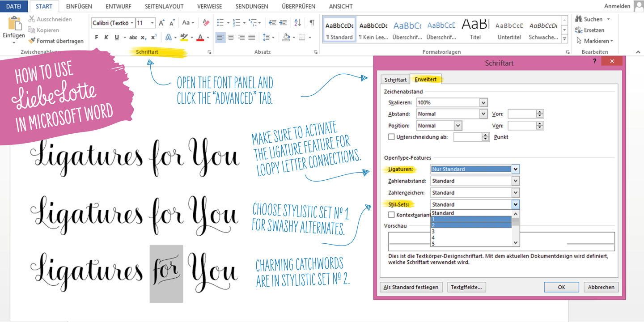Open the SEITENLAYOUT ribbon tab
Screen dimensions: 644x322
coord(164,6)
